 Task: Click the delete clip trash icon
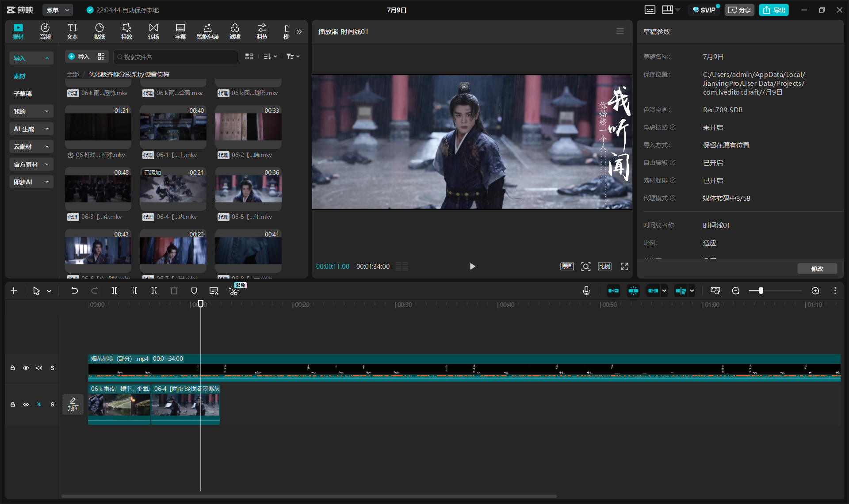point(174,290)
